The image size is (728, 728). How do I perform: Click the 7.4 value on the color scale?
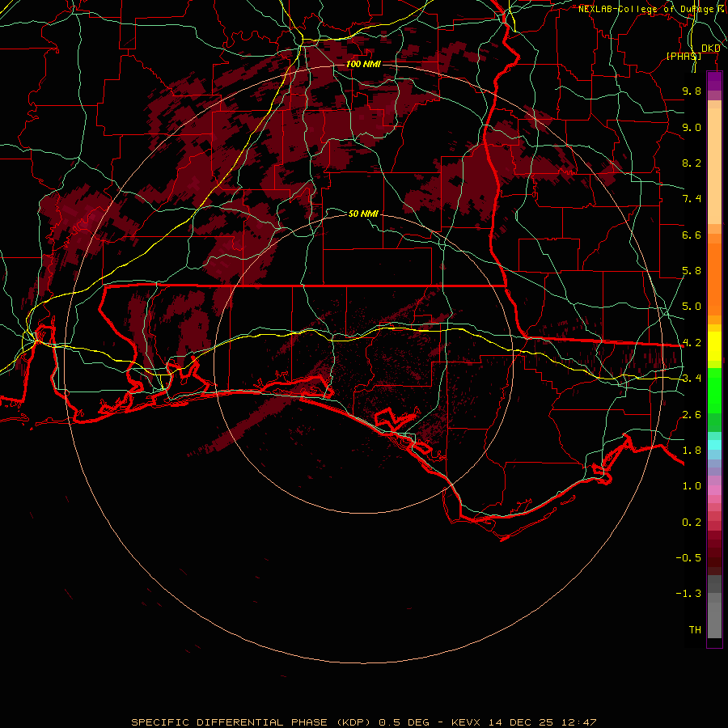point(692,199)
